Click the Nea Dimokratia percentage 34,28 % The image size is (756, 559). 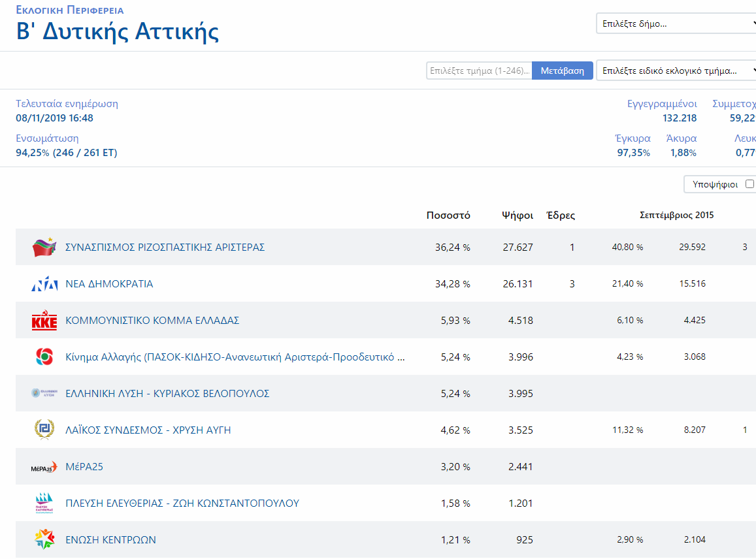(453, 284)
